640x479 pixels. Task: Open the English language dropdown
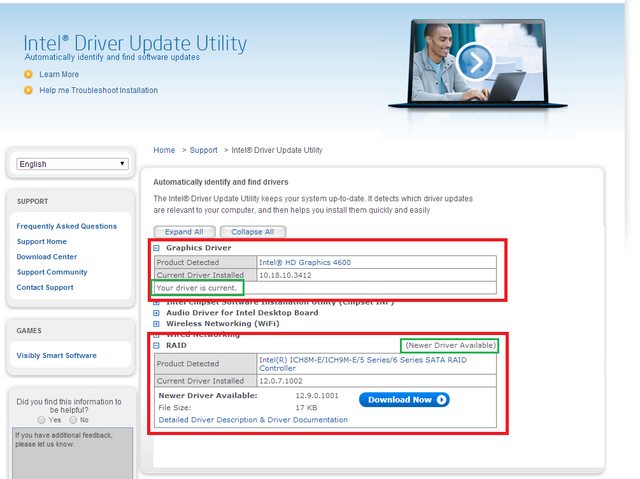pos(72,164)
